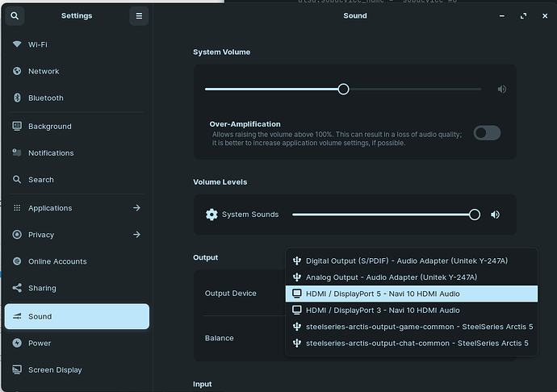Click the Network globe icon
This screenshot has width=557, height=392.
(x=17, y=71)
